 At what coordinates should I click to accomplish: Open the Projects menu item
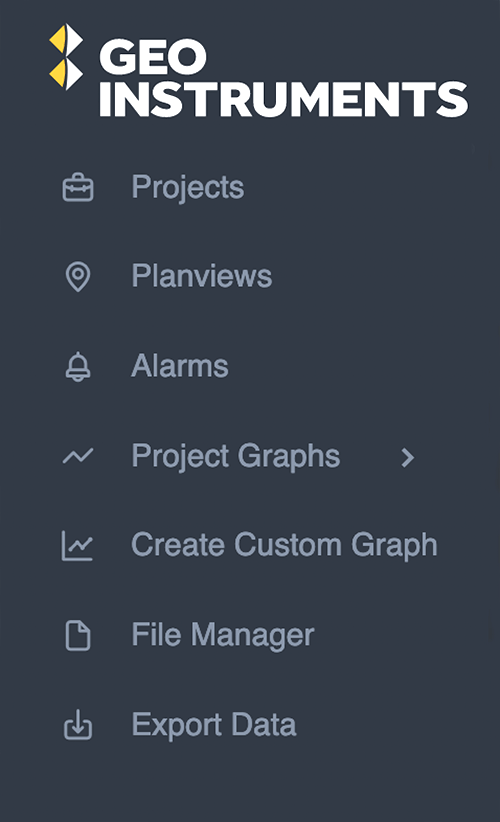pyautogui.click(x=188, y=188)
